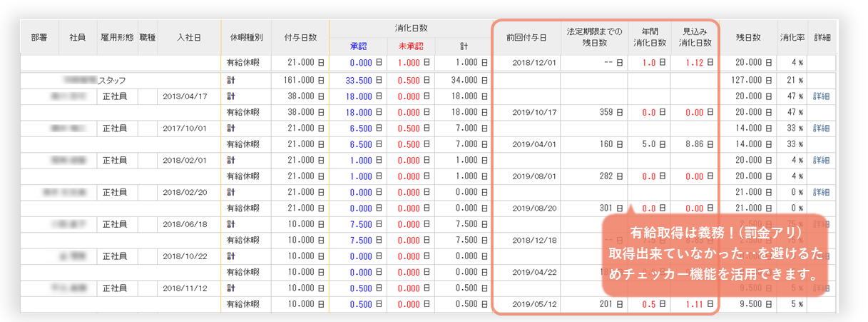Open 詳細 link for employee hired 2018/02/01
This screenshot has height=322, width=868.
(x=821, y=160)
